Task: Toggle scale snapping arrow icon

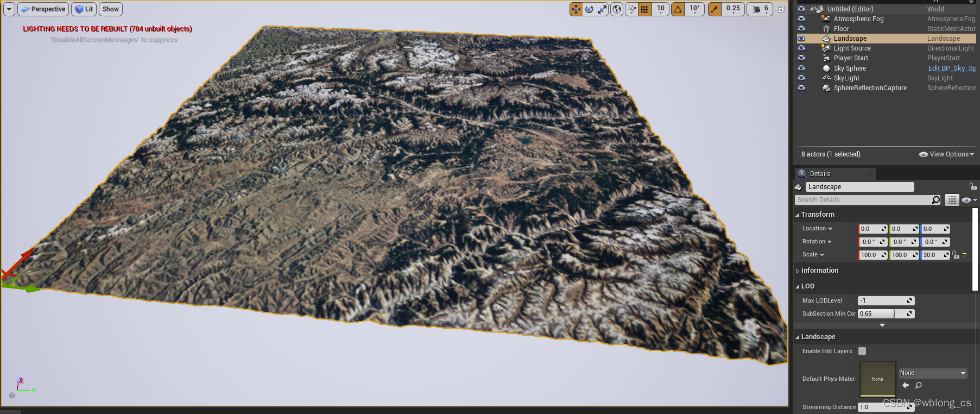Action: tap(715, 9)
